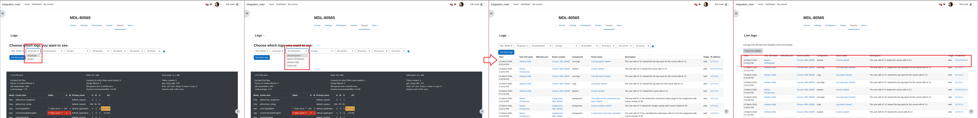
Task: Open the Settings tab in the second screenshot
Action: pos(328,25)
